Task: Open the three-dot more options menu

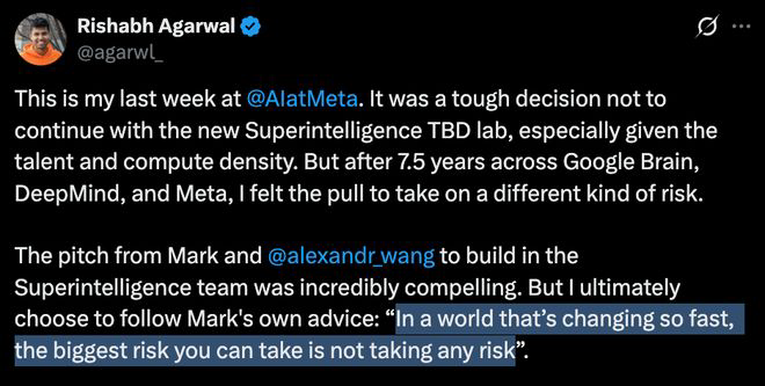Action: [742, 27]
